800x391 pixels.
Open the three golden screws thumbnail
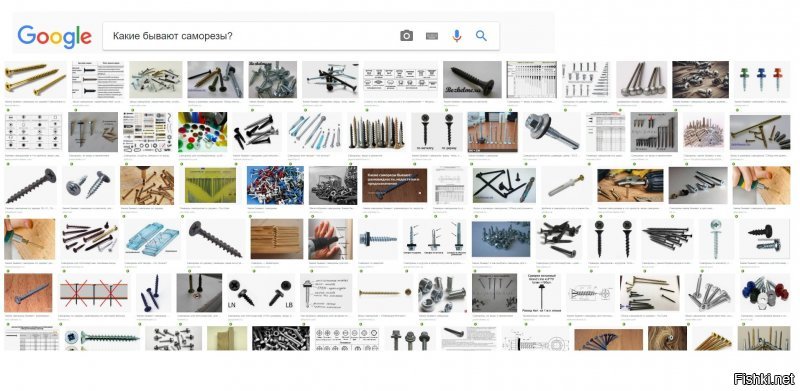click(x=36, y=80)
